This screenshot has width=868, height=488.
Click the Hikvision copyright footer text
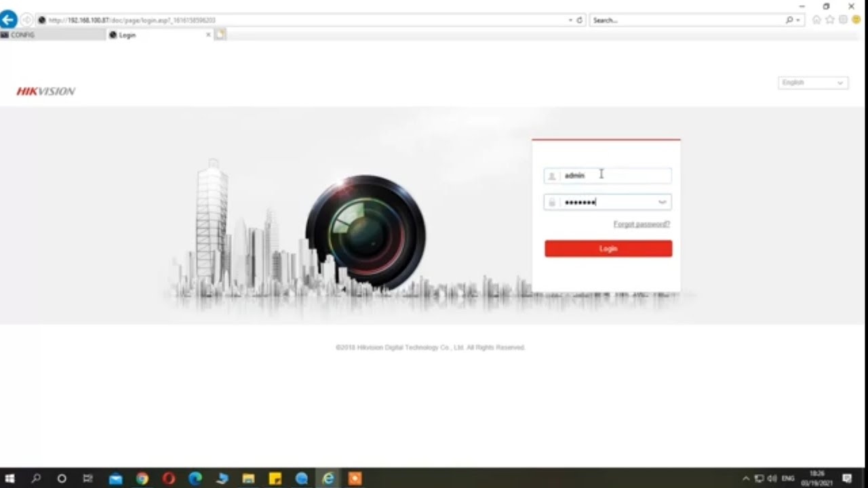pyautogui.click(x=431, y=348)
